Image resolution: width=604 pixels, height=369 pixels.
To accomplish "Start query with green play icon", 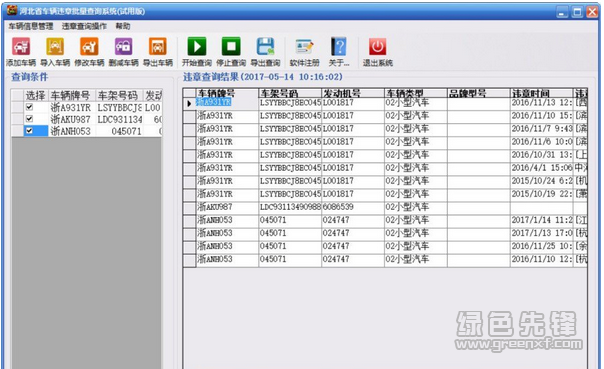I will click(197, 47).
